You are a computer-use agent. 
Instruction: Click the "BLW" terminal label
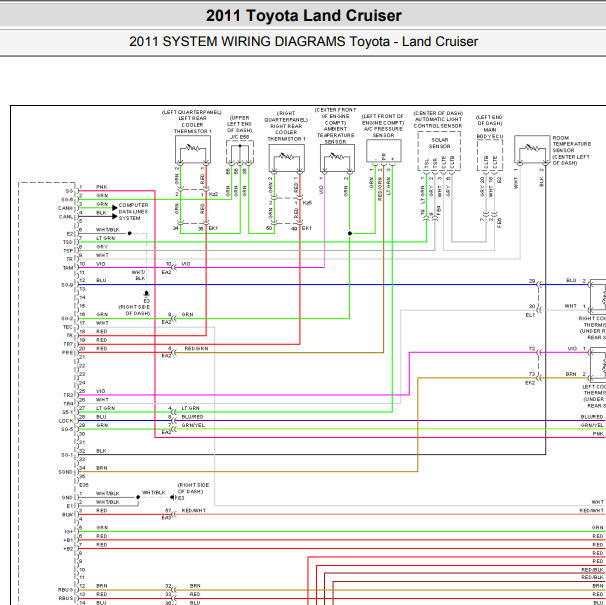tap(67, 515)
